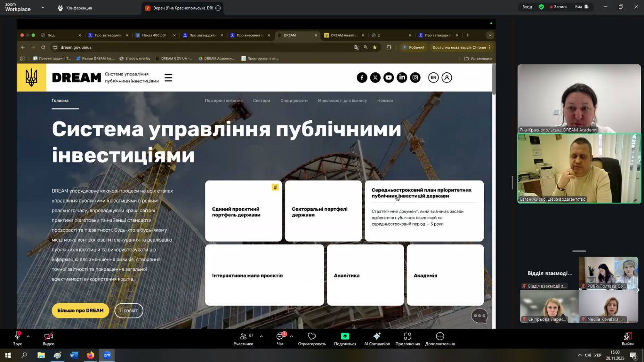Switch to the Конференция tab

click(75, 8)
